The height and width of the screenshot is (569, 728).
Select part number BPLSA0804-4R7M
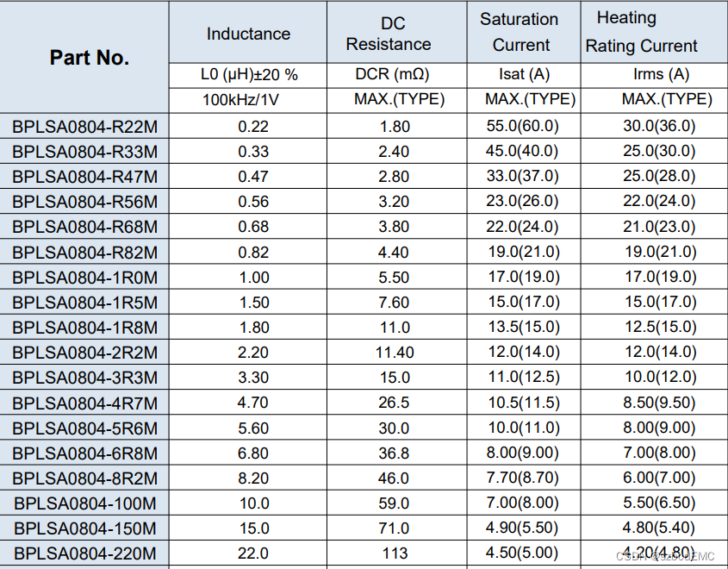[85, 403]
